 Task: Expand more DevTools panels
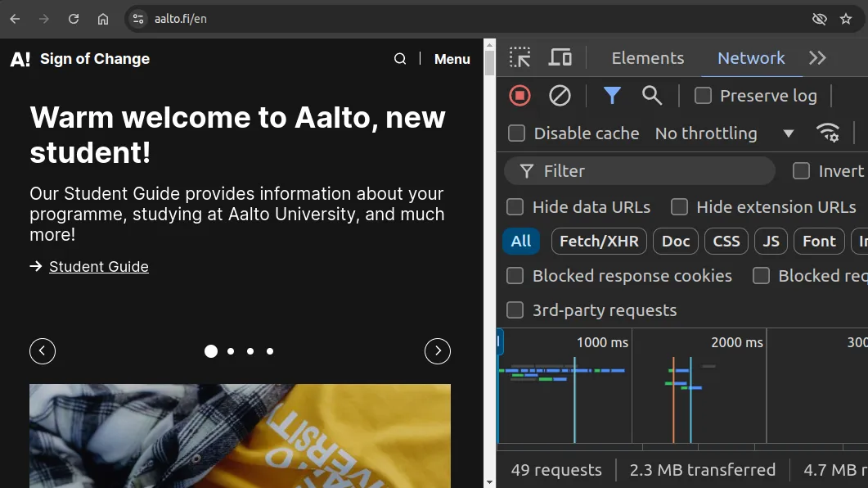point(817,57)
